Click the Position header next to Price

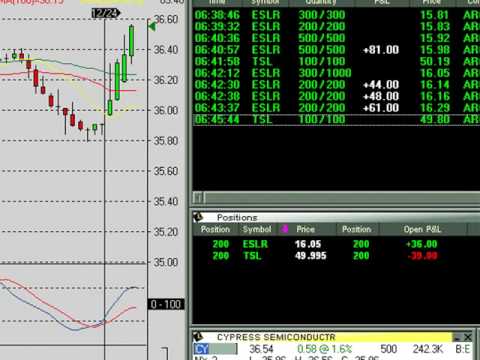pyautogui.click(x=357, y=229)
